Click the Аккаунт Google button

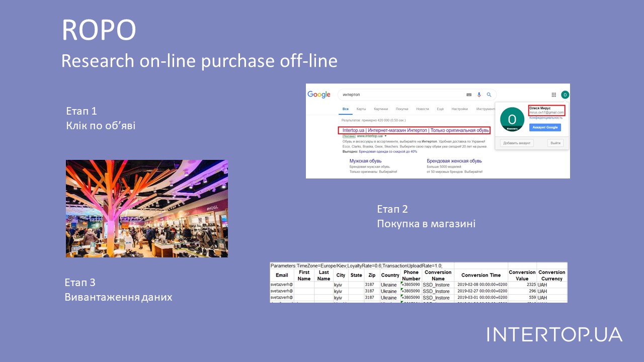point(545,128)
